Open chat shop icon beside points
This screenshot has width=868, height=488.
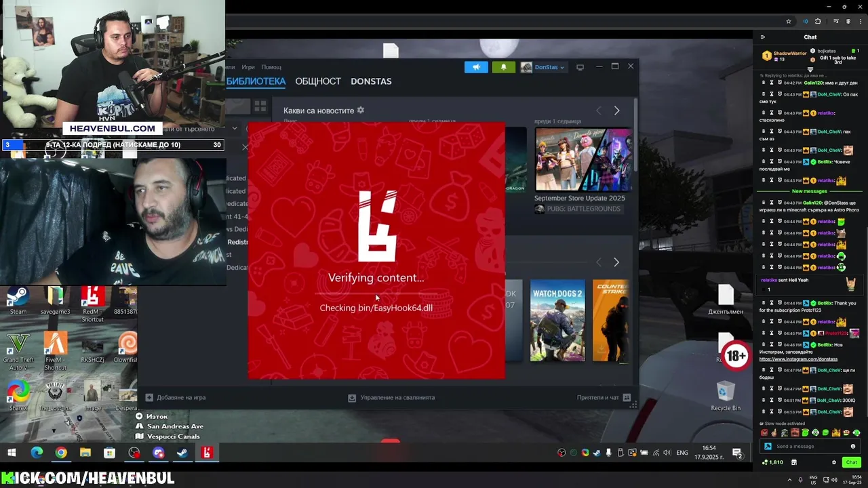tap(794, 462)
